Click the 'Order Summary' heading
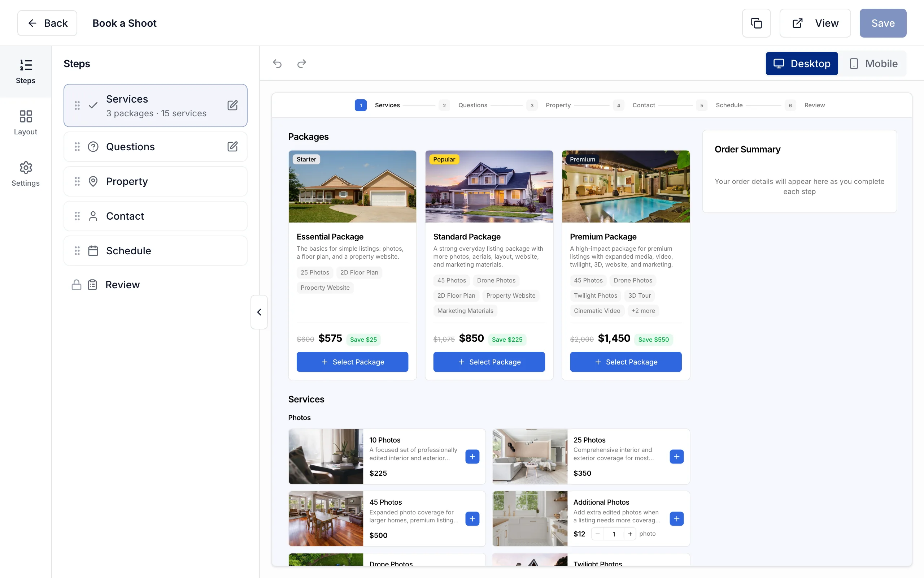The width and height of the screenshot is (924, 578). point(747,150)
